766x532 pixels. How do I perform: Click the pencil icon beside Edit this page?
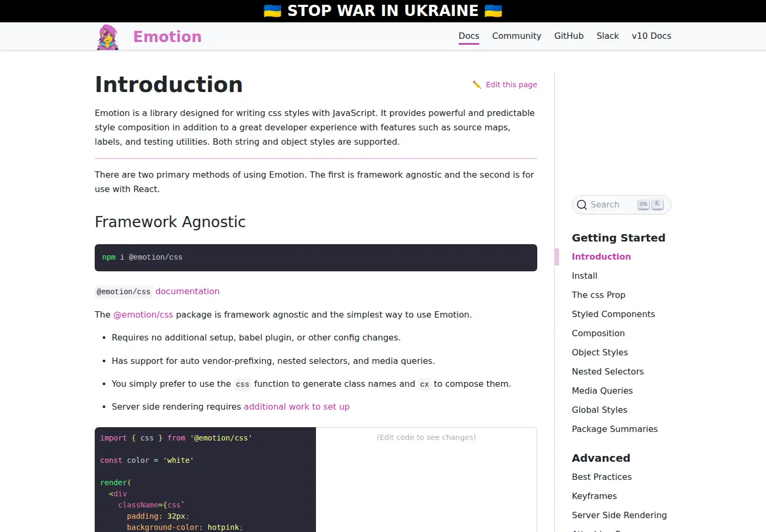click(x=477, y=85)
